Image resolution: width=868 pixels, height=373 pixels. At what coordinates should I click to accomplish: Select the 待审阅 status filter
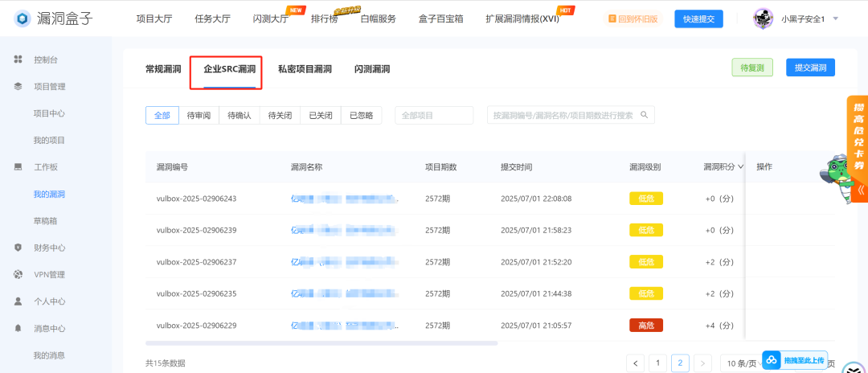[199, 116]
